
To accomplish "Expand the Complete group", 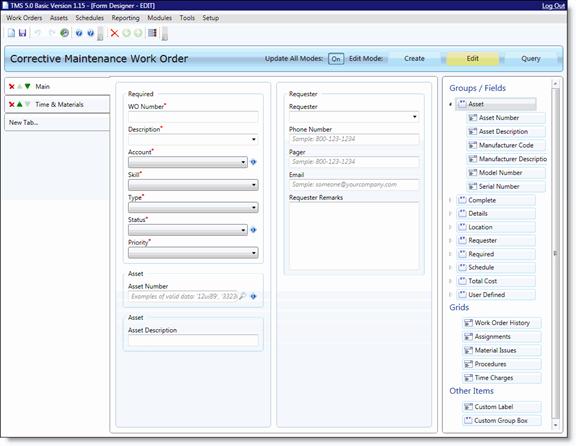I will click(x=450, y=200).
